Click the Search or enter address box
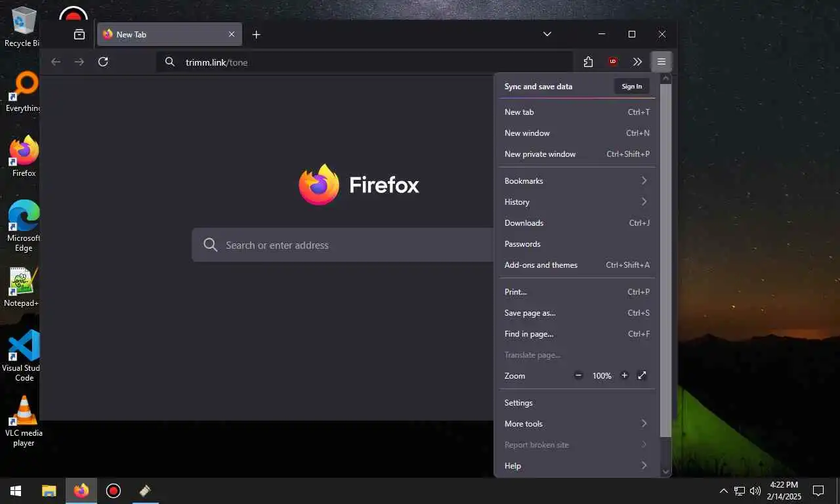 point(344,245)
